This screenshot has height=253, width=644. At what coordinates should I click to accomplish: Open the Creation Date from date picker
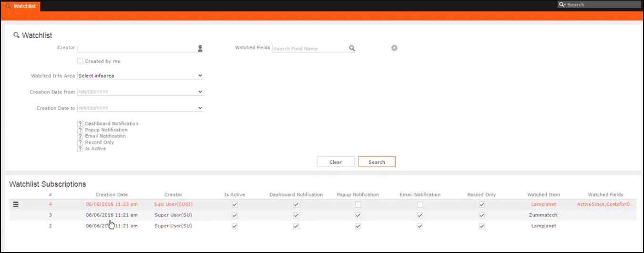tap(200, 92)
